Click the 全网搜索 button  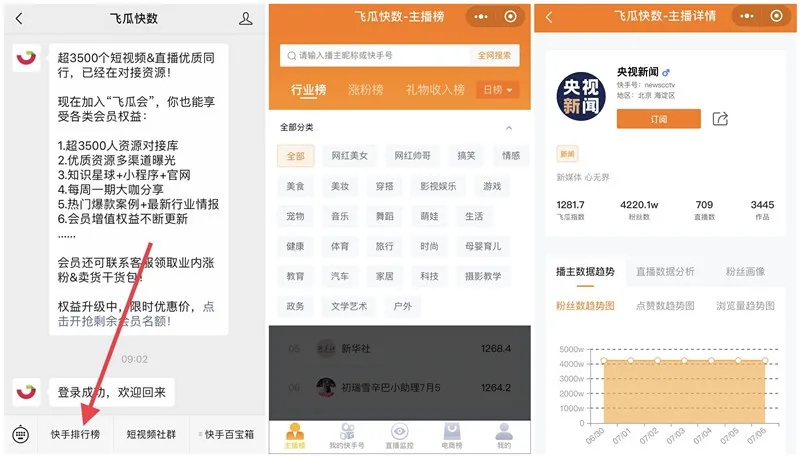coord(494,56)
